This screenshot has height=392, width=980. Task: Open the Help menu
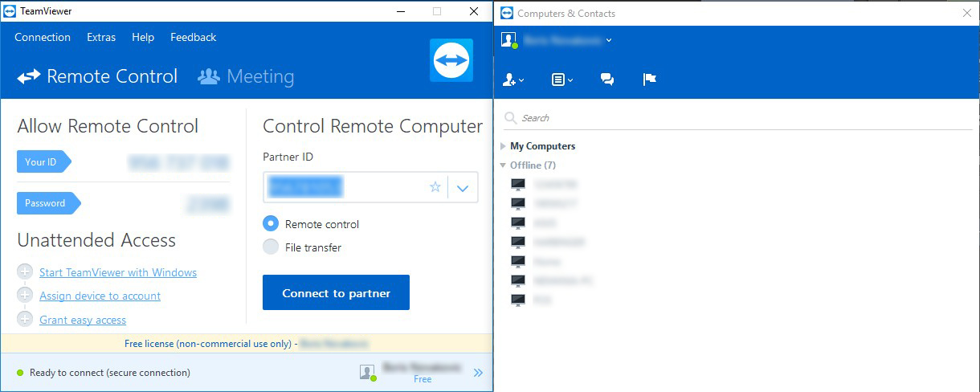point(143,37)
